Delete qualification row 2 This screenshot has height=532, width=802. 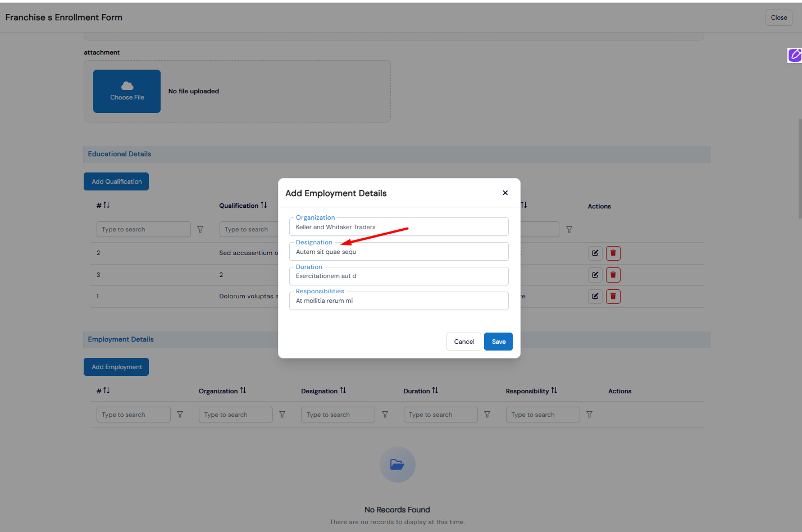tap(613, 253)
